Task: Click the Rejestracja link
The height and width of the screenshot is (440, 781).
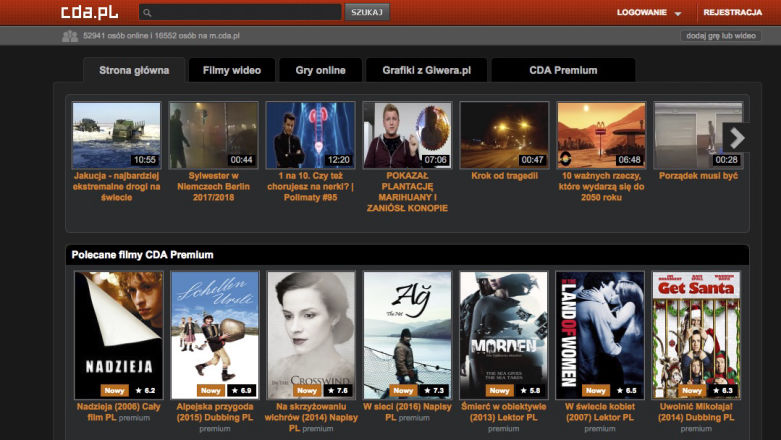Action: pyautogui.click(x=733, y=12)
